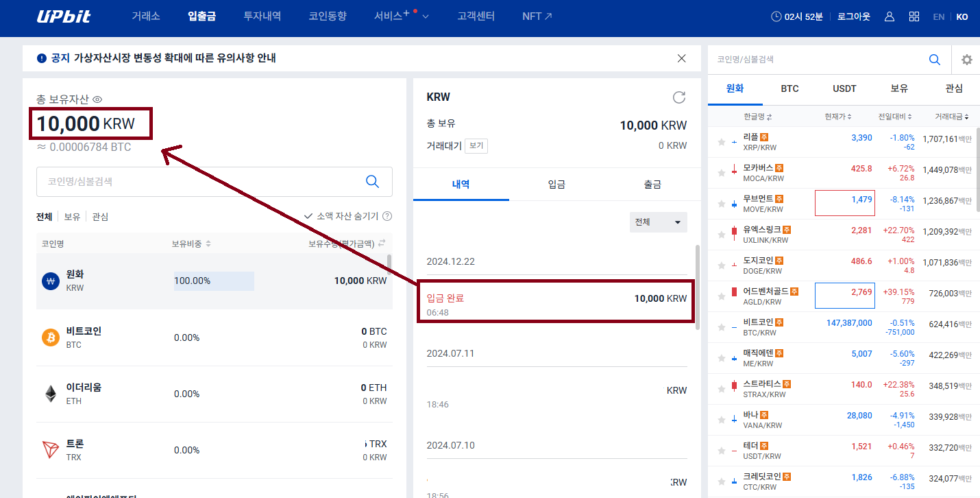Select the 내역 tab
The height and width of the screenshot is (498, 980).
461,185
